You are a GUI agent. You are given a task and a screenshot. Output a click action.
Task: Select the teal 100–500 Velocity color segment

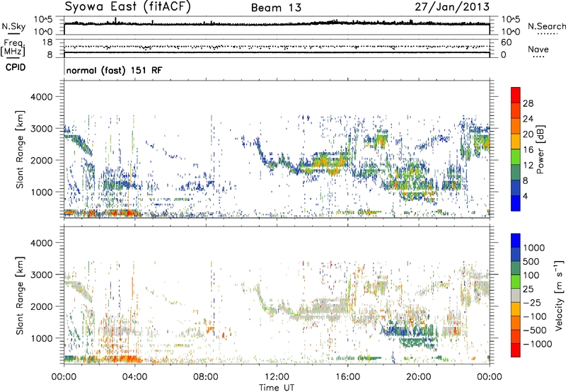pos(516,268)
